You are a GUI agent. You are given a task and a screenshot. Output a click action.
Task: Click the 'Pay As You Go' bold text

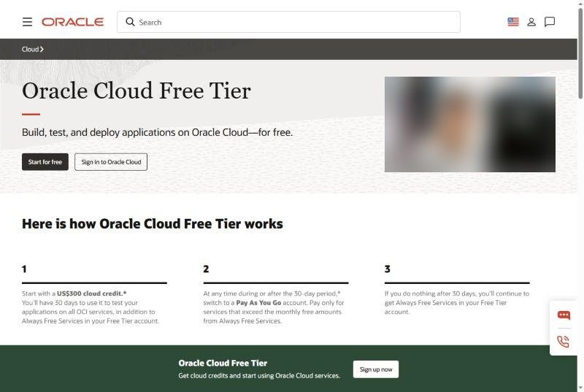point(258,303)
